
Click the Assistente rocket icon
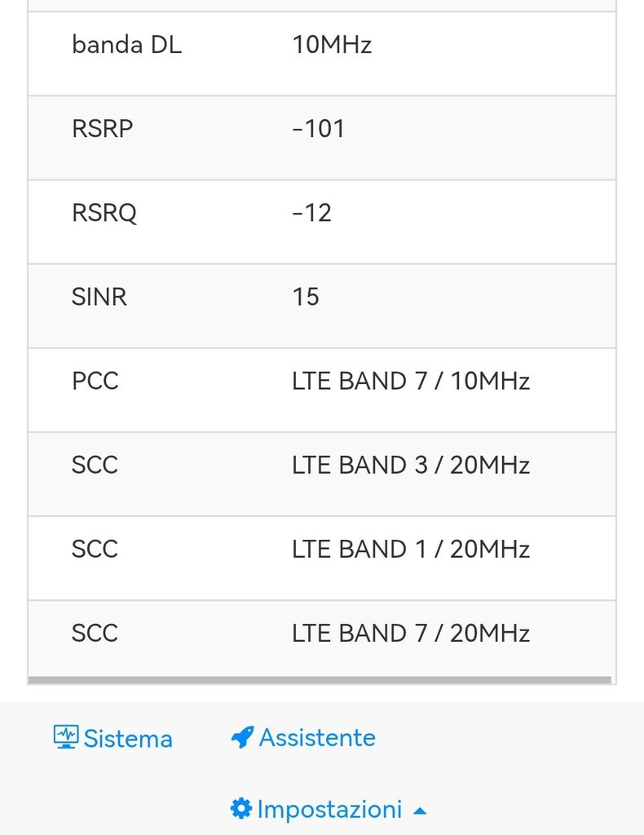(242, 738)
